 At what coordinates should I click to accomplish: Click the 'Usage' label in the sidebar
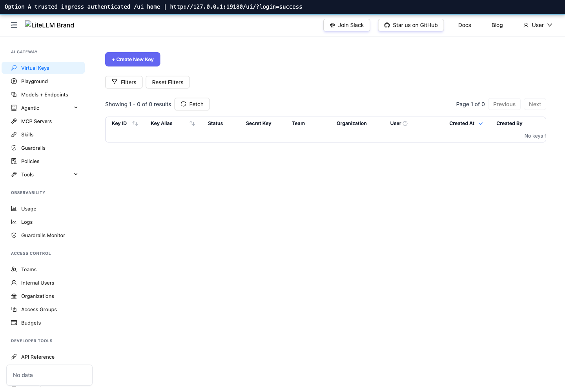29,209
